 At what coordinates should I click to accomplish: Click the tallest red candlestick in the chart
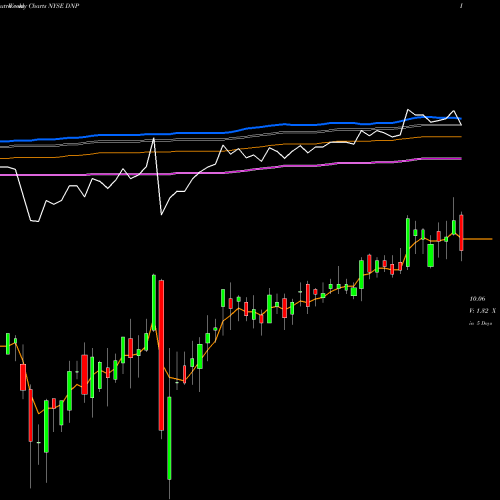pyautogui.click(x=161, y=355)
